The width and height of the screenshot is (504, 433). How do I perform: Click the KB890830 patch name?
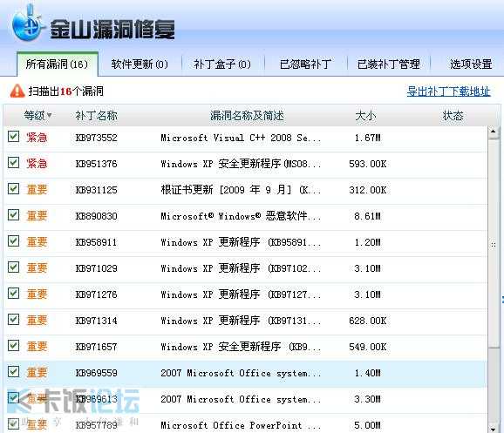tap(96, 216)
